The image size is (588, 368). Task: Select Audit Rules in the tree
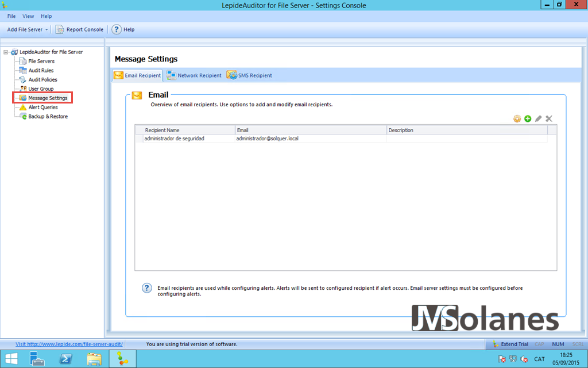(x=41, y=70)
